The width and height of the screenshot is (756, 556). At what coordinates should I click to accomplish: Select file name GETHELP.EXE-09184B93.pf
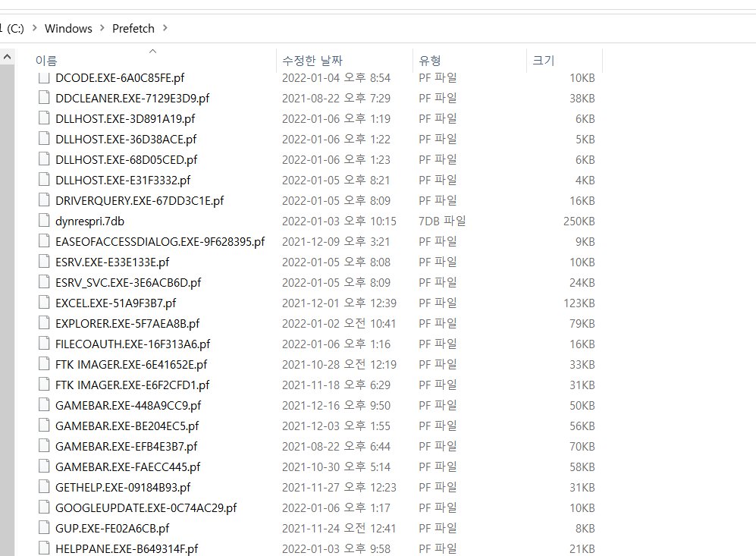coord(123,488)
